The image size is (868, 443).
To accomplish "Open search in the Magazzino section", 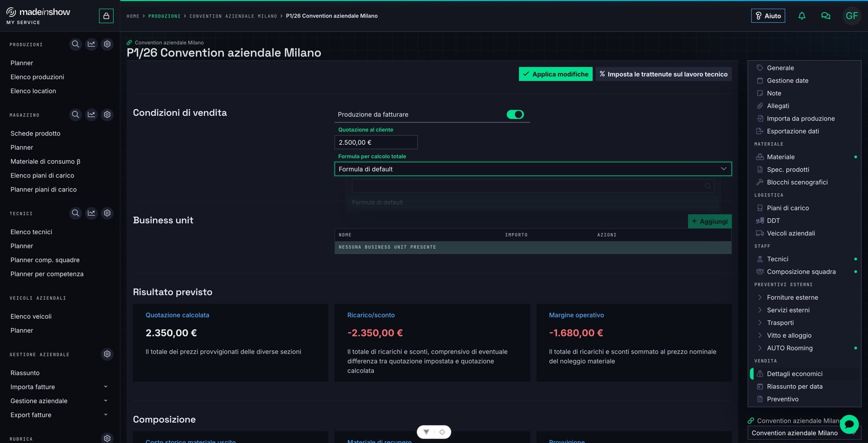I will tap(75, 115).
